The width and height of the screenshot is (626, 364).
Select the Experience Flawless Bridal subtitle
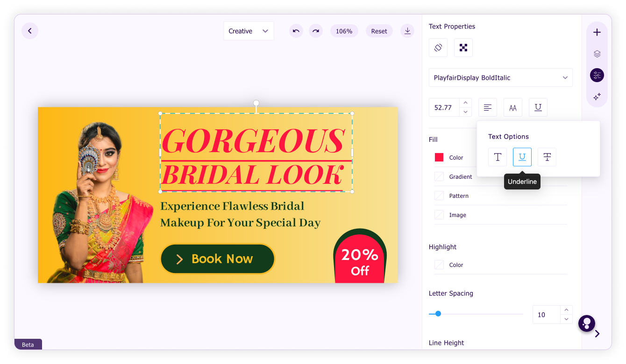(x=232, y=206)
